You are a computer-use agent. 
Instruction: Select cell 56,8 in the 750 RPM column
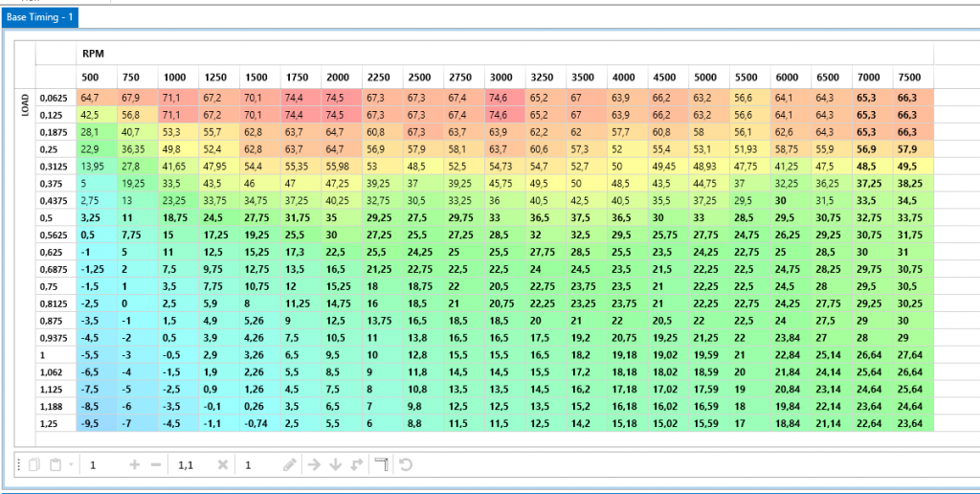[137, 115]
